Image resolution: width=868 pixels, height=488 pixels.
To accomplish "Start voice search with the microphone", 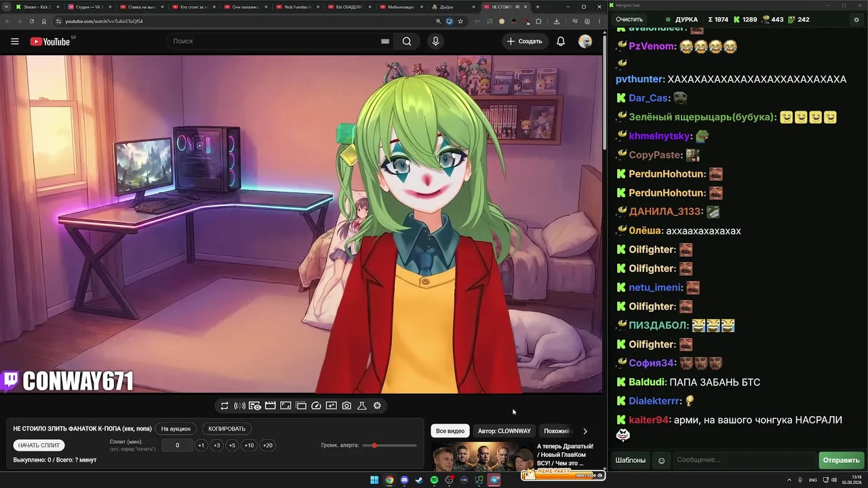I will 435,41.
